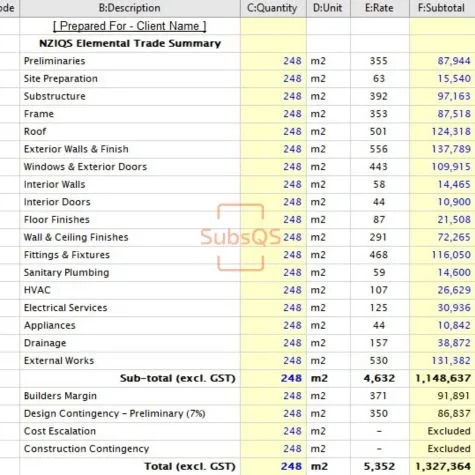Select the Wall & Ceiling Finishes cell
This screenshot has width=475, height=475.
point(130,237)
